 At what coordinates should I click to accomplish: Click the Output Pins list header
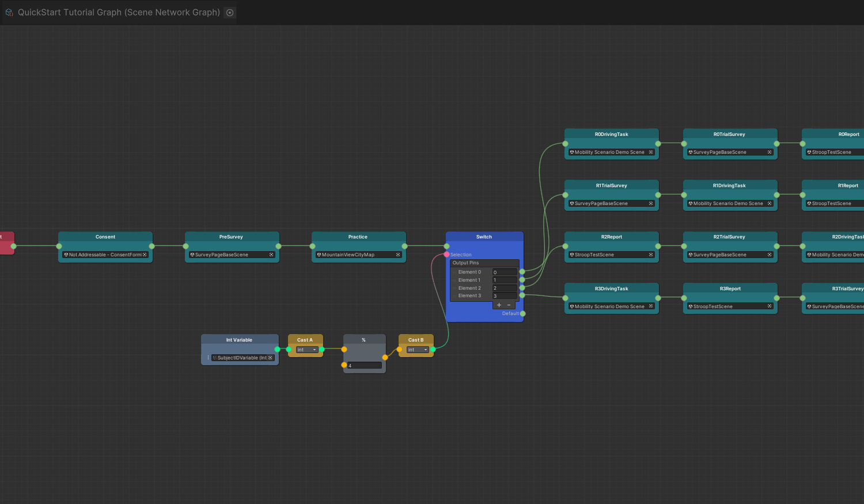pos(484,263)
